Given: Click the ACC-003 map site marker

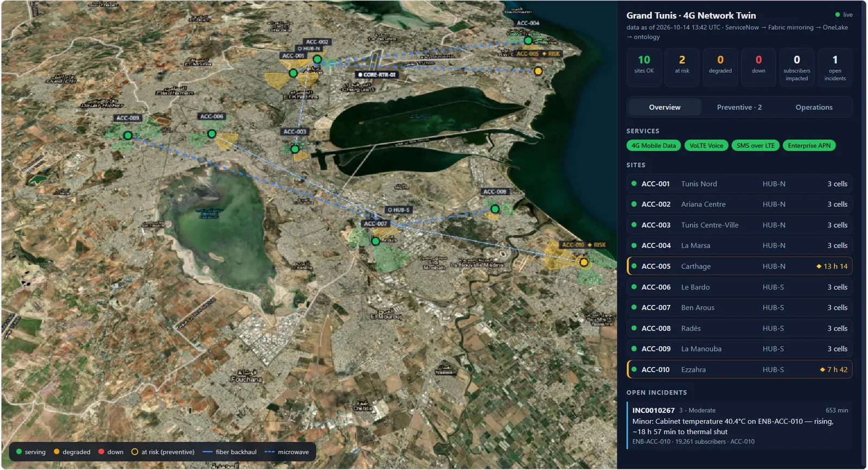Looking at the screenshot, I should [x=295, y=149].
